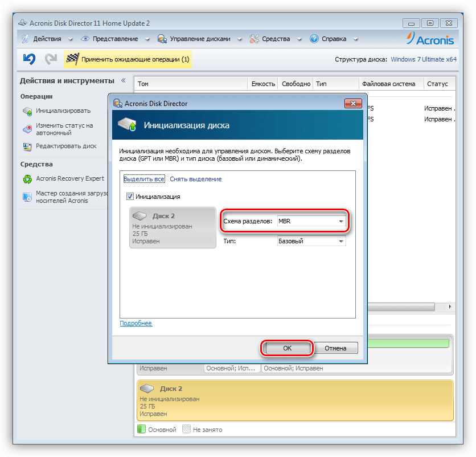Expand the Actions menu arrow
The image size is (476, 457).
tap(71, 39)
